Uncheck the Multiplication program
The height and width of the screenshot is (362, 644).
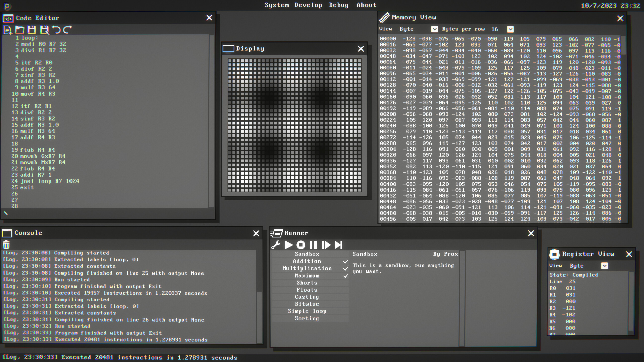(346, 268)
